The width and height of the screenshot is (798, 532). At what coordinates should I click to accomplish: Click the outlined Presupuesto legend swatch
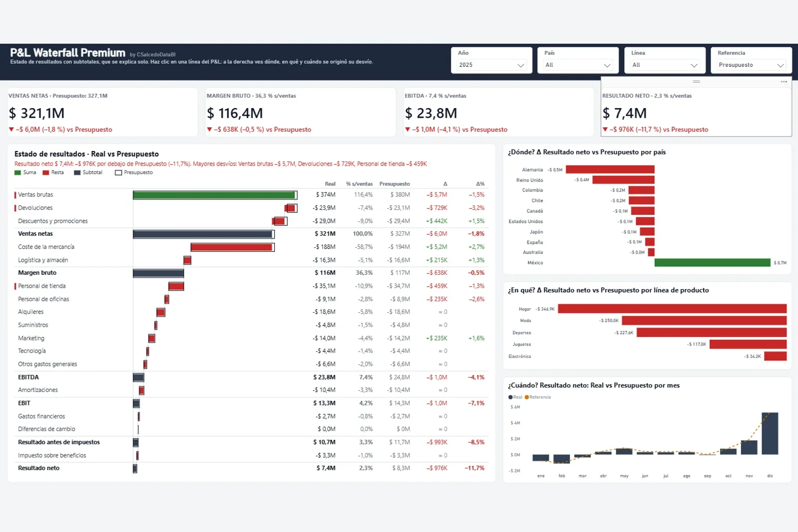[x=118, y=173]
